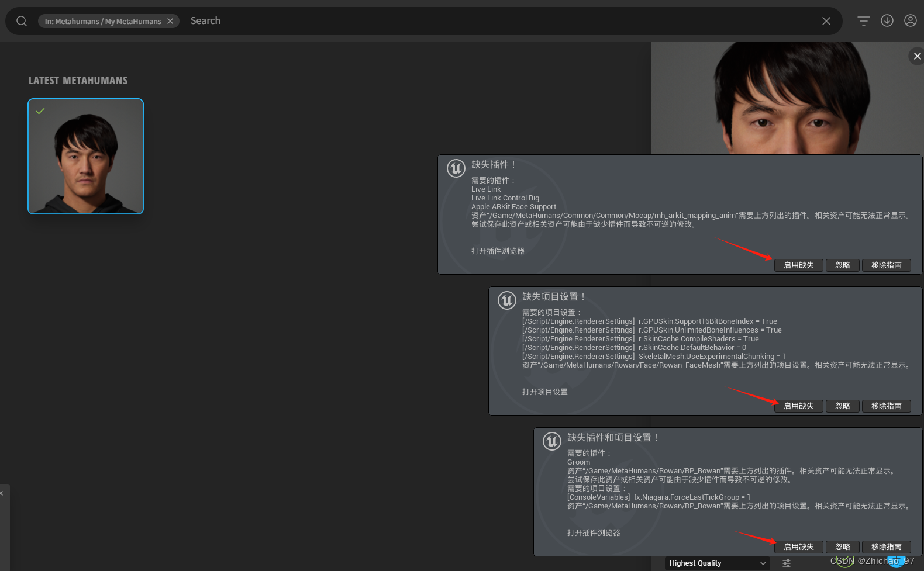Click 忽略 in the 缺失插件 dialog
Viewport: 924px width, 571px height.
(x=843, y=265)
